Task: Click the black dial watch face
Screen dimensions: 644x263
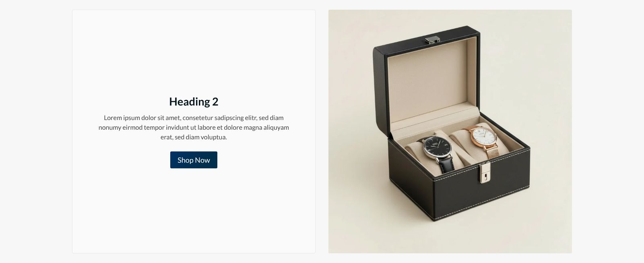Action: tap(438, 148)
